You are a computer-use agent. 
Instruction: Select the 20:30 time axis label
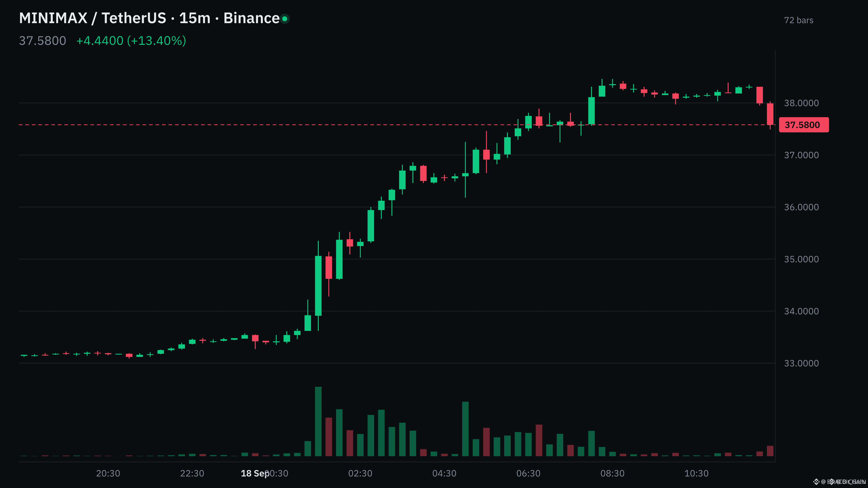108,474
